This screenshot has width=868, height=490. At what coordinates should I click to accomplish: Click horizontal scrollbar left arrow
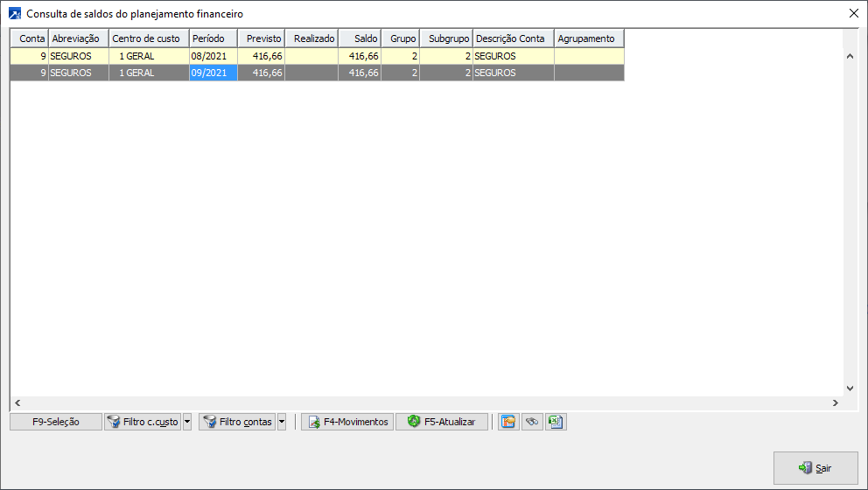pos(17,403)
